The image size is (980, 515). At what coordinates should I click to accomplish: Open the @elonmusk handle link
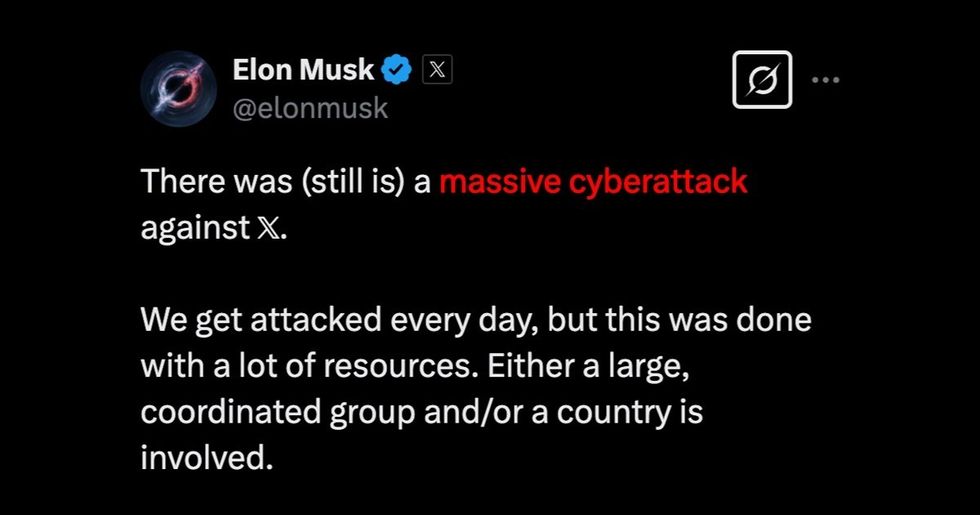pos(309,107)
